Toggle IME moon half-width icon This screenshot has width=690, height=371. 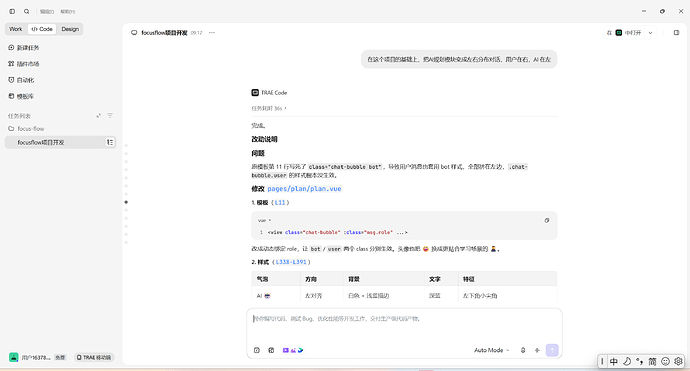(x=627, y=362)
